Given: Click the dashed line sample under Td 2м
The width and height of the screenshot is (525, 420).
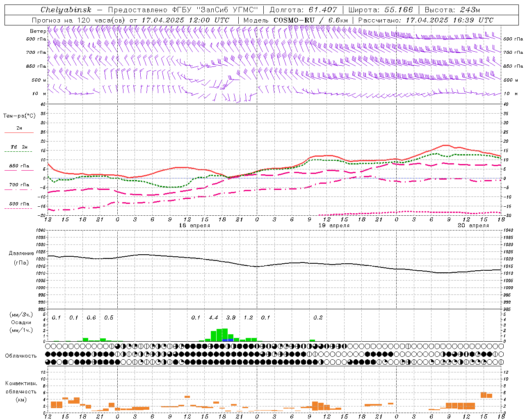Looking at the screenshot, I should pyautogui.click(x=19, y=152).
